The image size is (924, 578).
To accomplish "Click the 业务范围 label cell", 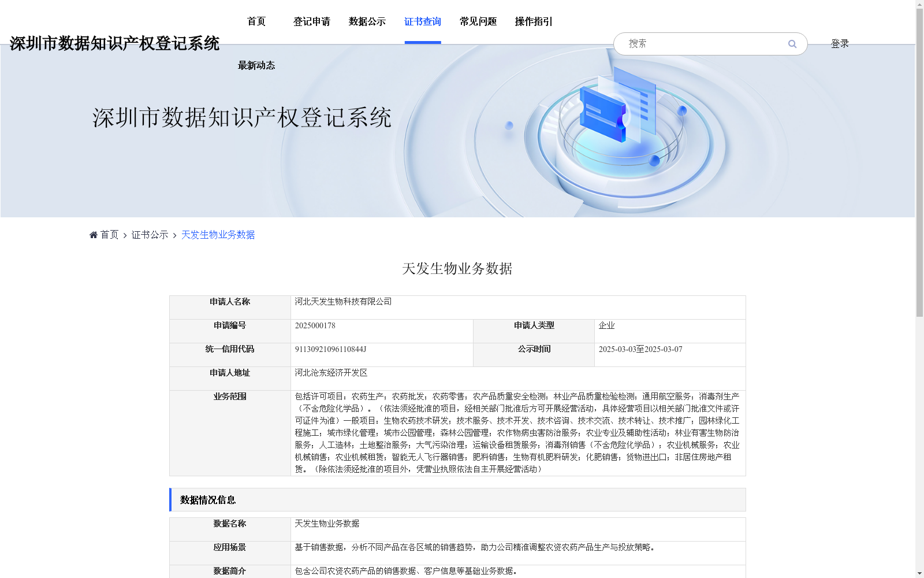I will click(x=230, y=433).
